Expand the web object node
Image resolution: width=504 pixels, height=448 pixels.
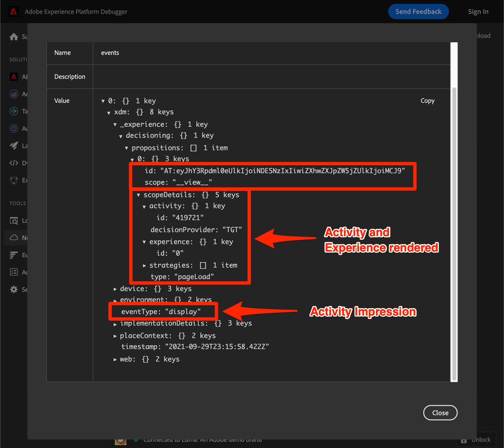tap(115, 359)
